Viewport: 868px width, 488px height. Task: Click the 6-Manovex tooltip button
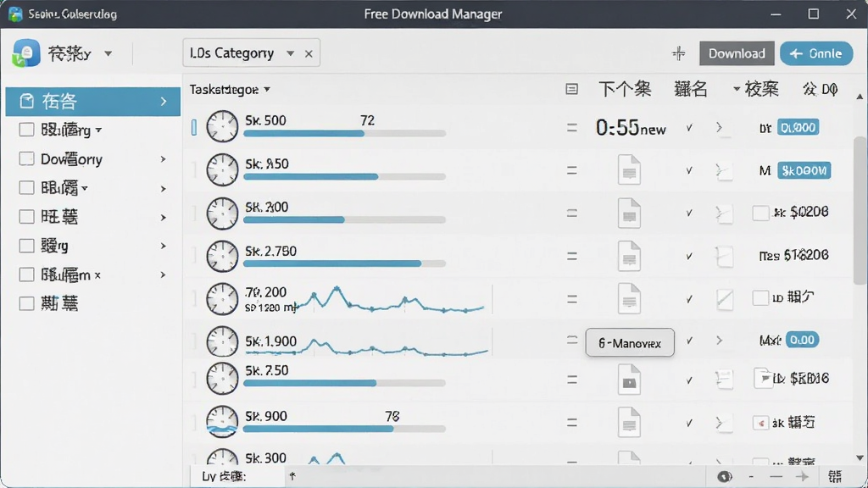pos(630,342)
